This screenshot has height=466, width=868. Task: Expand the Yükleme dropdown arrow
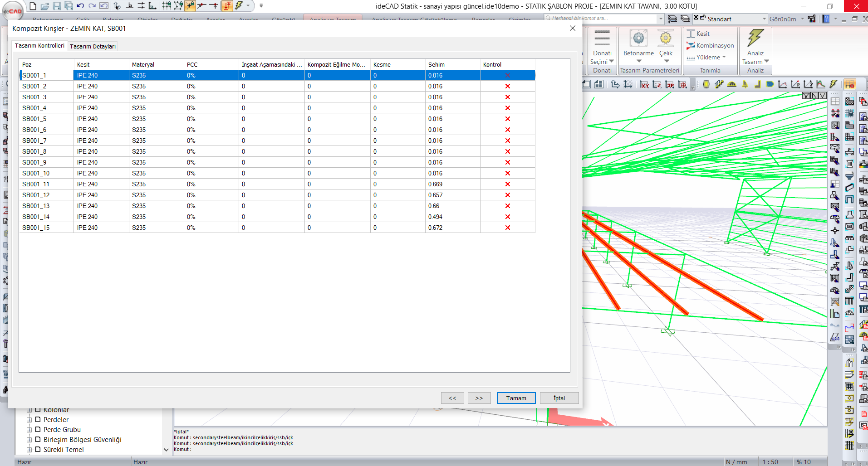pyautogui.click(x=724, y=57)
